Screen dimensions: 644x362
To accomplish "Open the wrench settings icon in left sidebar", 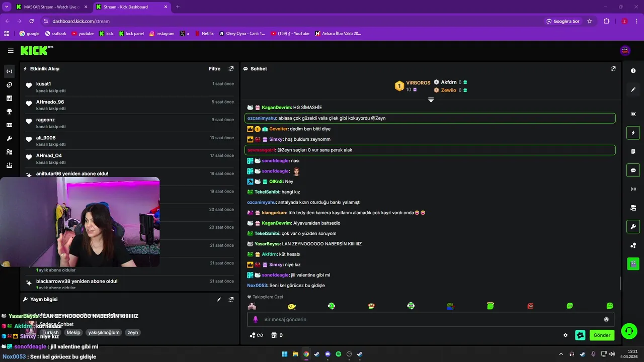I will click(x=9, y=138).
